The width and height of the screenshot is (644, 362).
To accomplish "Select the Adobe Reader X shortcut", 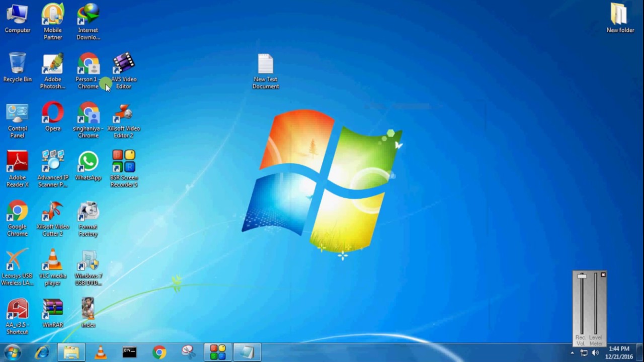I will coord(17,169).
